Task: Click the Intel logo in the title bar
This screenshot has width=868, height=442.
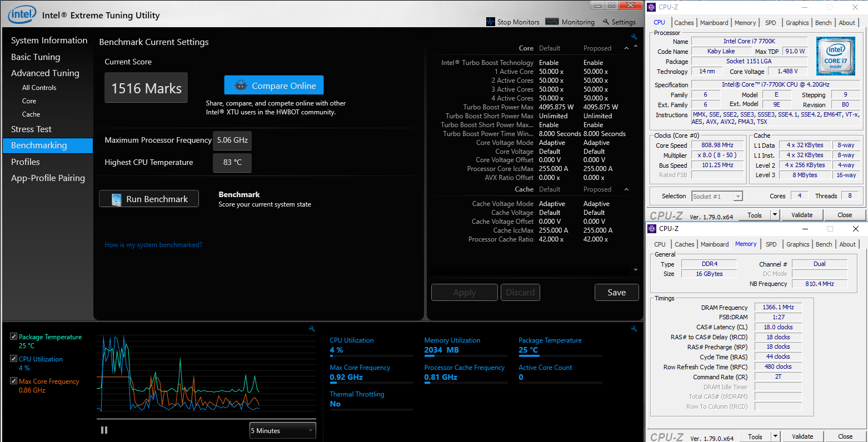Action: [22, 14]
